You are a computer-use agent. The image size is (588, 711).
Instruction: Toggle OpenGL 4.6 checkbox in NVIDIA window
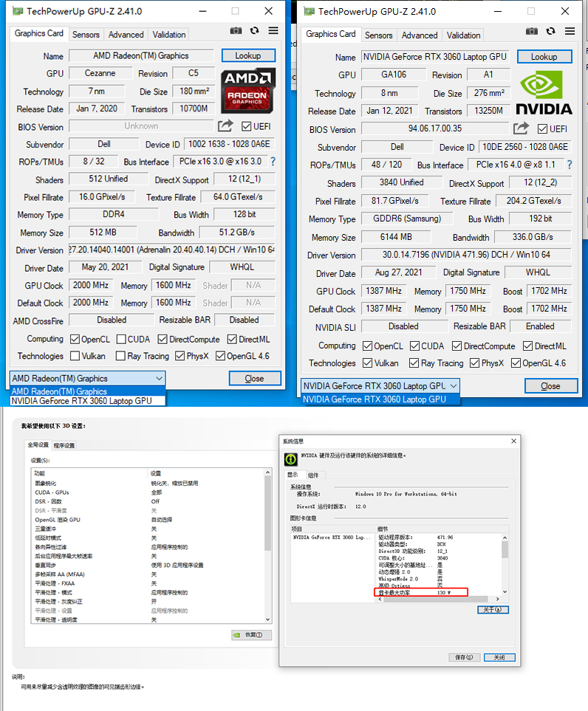pyautogui.click(x=516, y=363)
